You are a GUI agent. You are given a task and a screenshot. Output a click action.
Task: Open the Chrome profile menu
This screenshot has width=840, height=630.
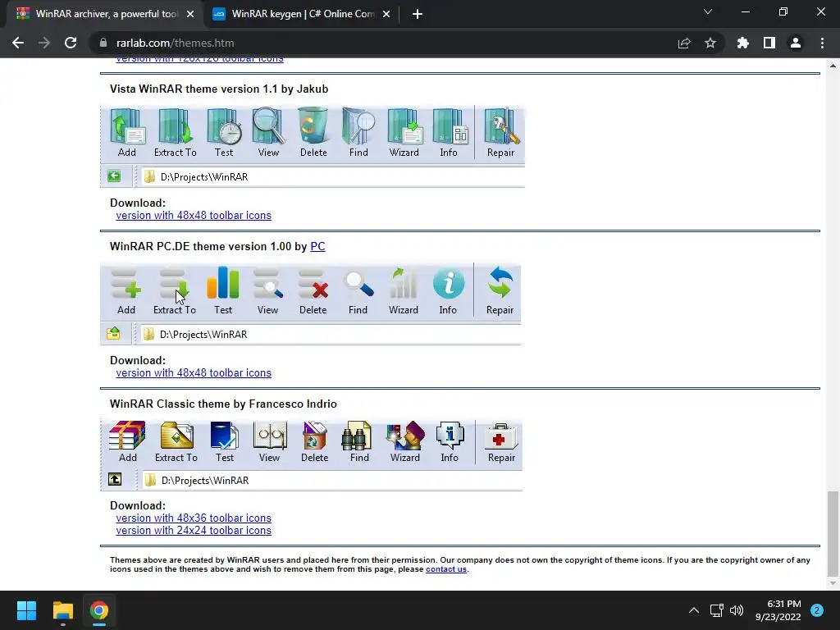[796, 43]
